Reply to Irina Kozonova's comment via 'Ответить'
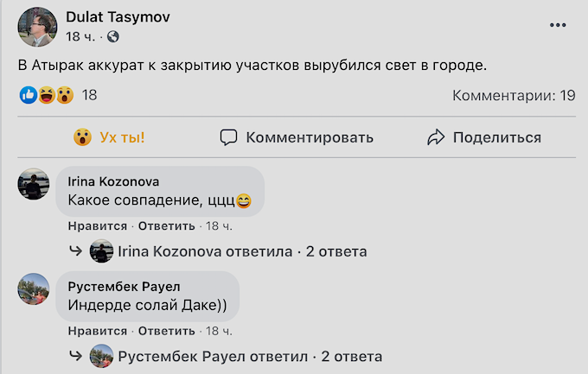The image size is (588, 374). click(x=167, y=226)
